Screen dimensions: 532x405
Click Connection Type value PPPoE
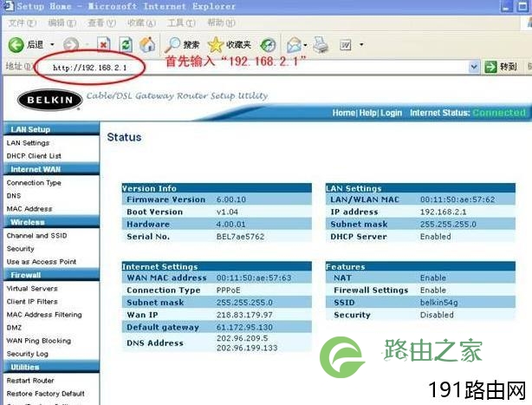(229, 291)
